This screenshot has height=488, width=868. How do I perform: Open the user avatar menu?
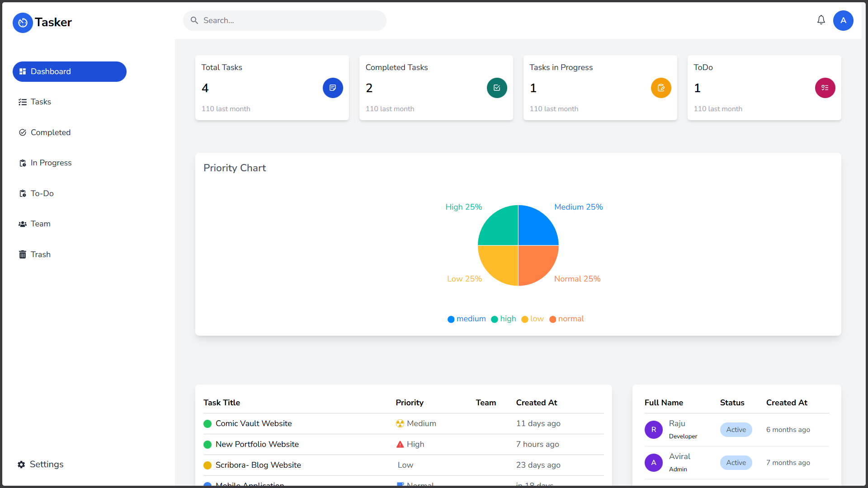pyautogui.click(x=843, y=21)
